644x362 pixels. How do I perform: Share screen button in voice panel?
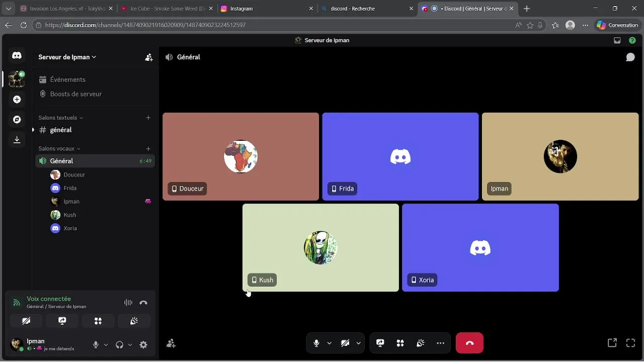tap(62, 321)
